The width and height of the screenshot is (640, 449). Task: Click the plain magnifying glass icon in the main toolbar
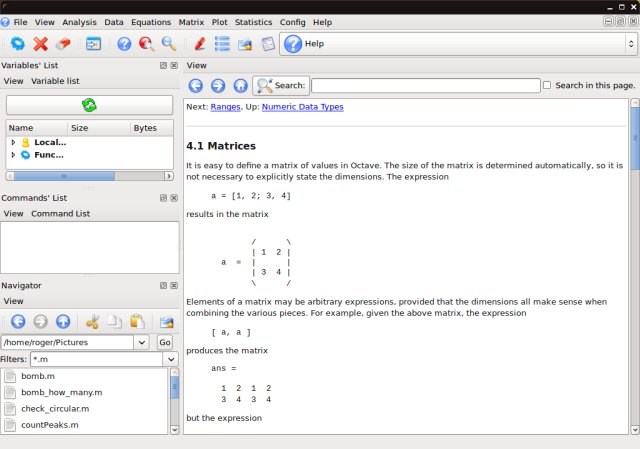coord(169,44)
